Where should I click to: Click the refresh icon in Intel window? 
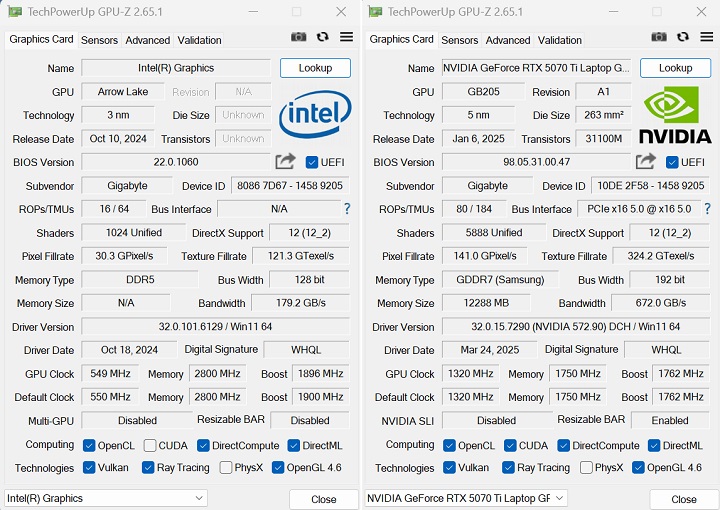click(323, 37)
